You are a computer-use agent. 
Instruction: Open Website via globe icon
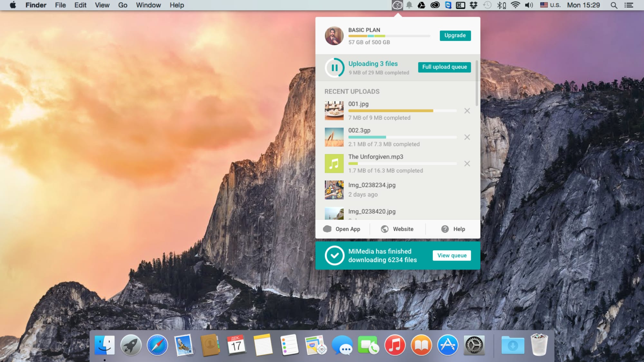(384, 229)
